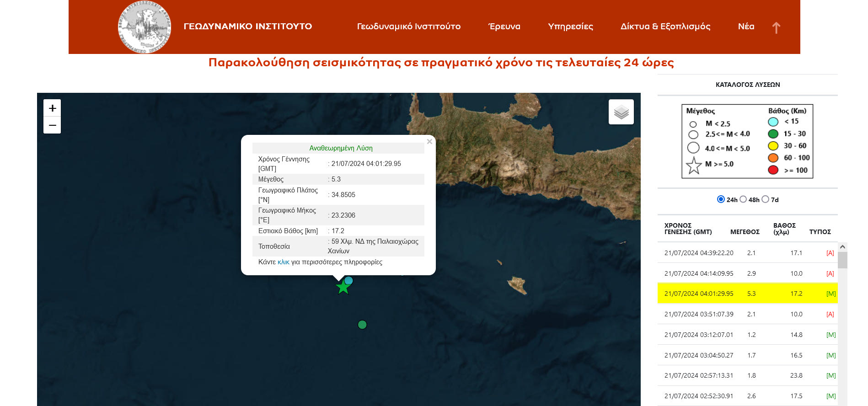Zoom in on the seismicity map
The image size is (868, 406).
coord(52,108)
